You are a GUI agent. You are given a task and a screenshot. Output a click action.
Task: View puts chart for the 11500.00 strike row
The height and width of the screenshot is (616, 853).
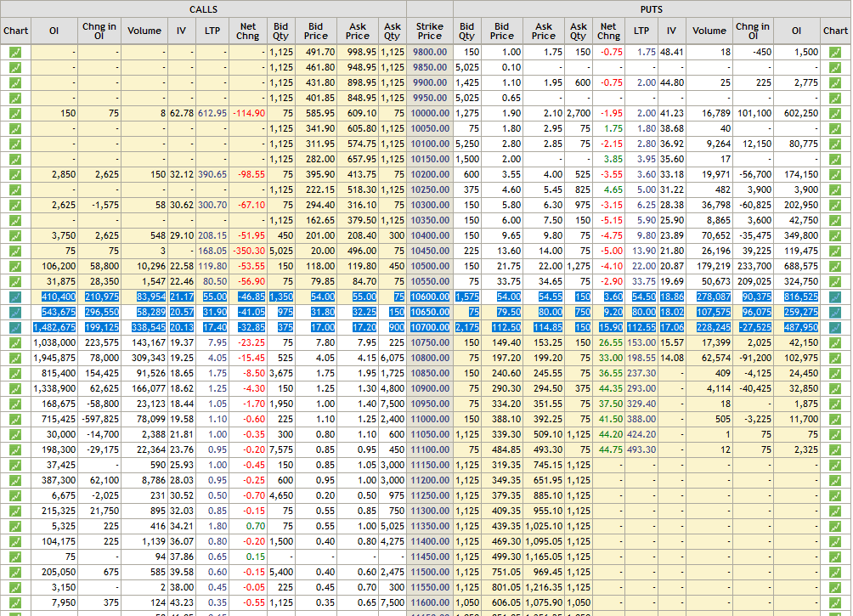pos(835,572)
